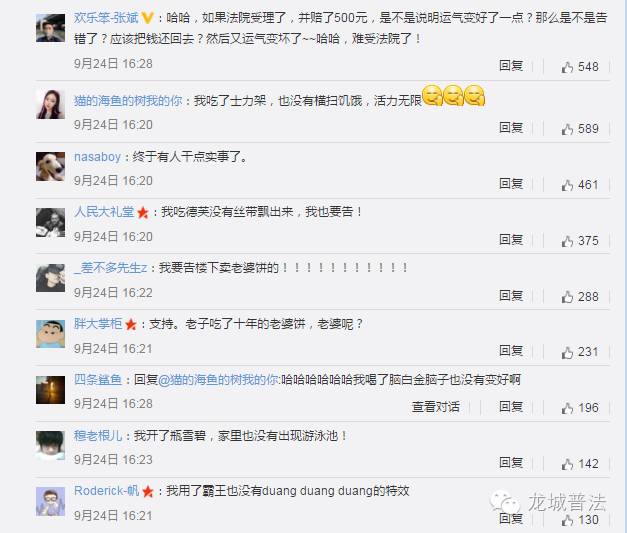Like 穆老根儿's comment with 142 likes
The height and width of the screenshot is (533, 627).
[x=567, y=464]
